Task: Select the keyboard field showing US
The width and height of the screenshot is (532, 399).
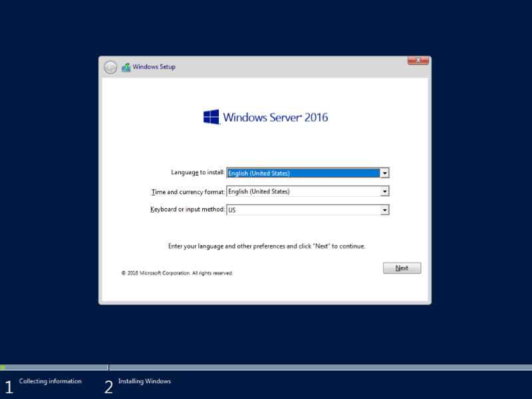Action: [x=308, y=210]
